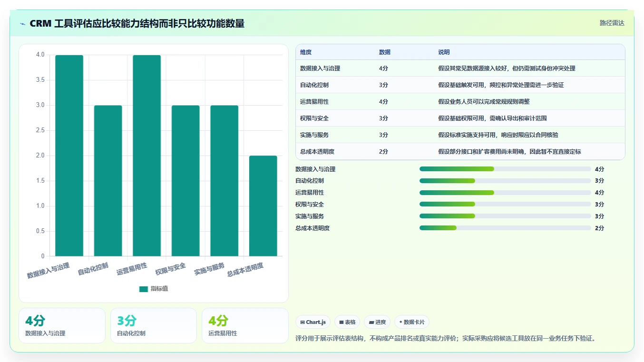Image resolution: width=644 pixels, height=362 pixels.
Task: Click the footer disclaimer starting 评分用于展示评估表结构
Action: tap(446, 339)
